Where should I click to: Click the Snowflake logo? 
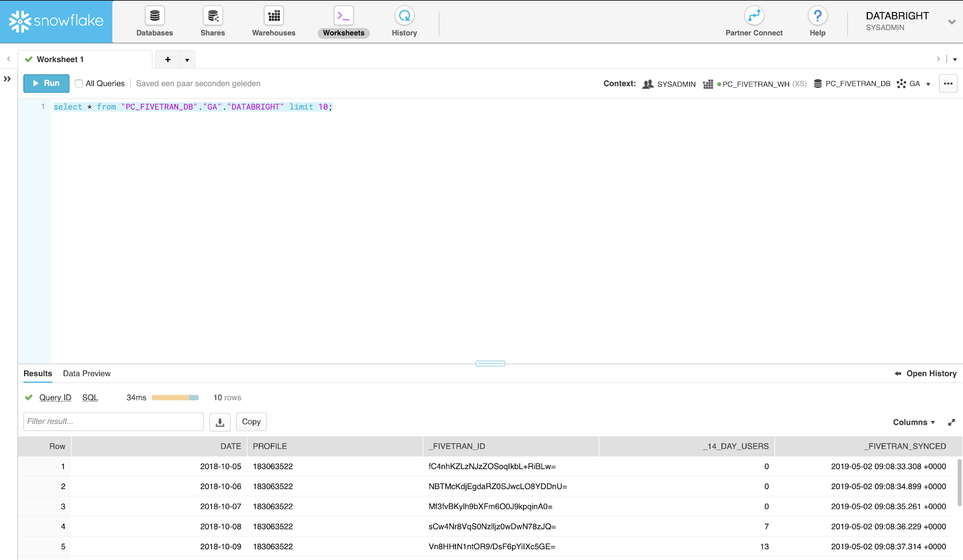(x=56, y=22)
